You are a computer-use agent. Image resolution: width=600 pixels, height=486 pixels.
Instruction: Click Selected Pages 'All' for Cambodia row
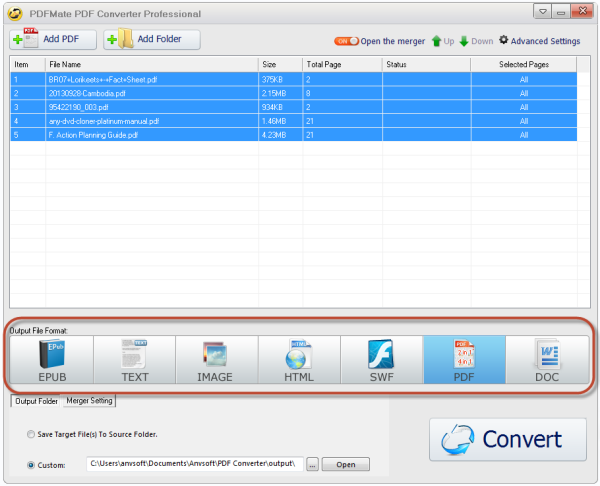524,93
